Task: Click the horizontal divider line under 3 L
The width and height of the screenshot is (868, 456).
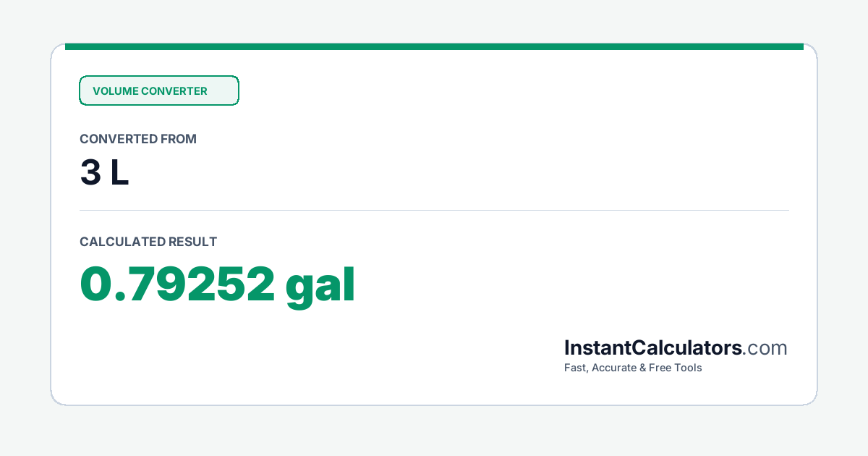Action: pyautogui.click(x=434, y=210)
